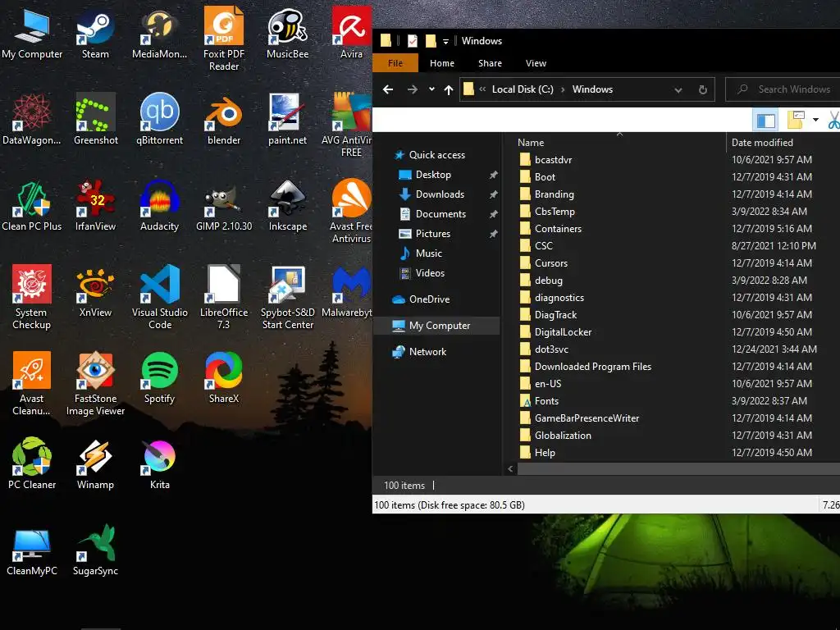The image size is (840, 630).
Task: Open Customize Quick Access Toolbar dropdown
Action: (445, 41)
